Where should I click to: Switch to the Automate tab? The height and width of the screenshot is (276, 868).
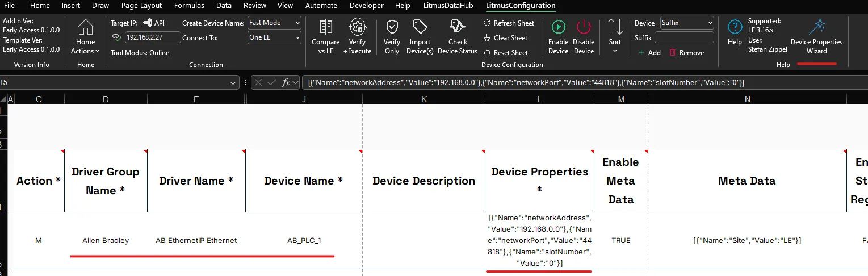pyautogui.click(x=321, y=6)
